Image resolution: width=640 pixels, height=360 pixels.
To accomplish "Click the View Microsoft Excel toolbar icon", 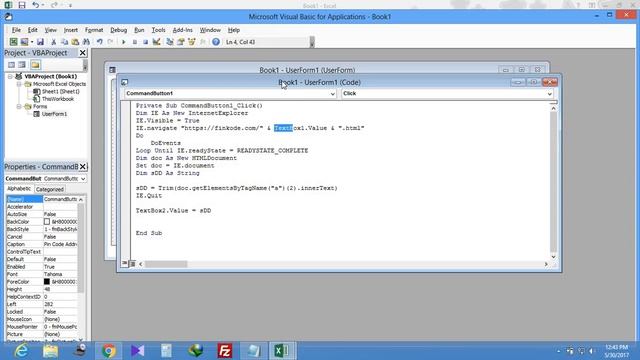I will point(13,42).
